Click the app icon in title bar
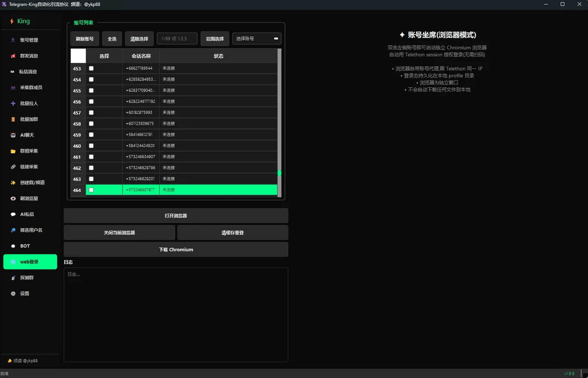This screenshot has width=588, height=378. (4, 4)
